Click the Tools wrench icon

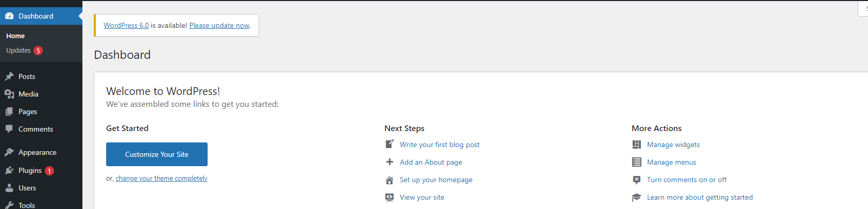tap(9, 205)
